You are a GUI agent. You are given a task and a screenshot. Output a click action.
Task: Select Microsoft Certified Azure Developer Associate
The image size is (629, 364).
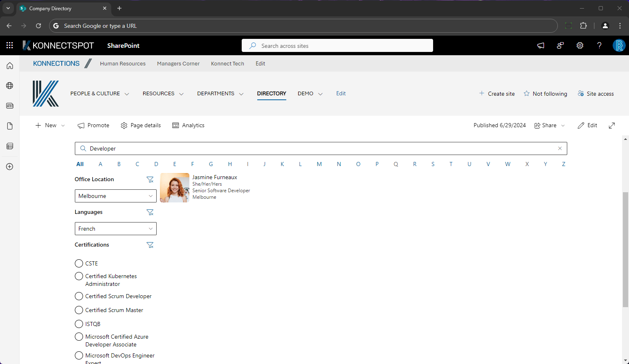79,337
